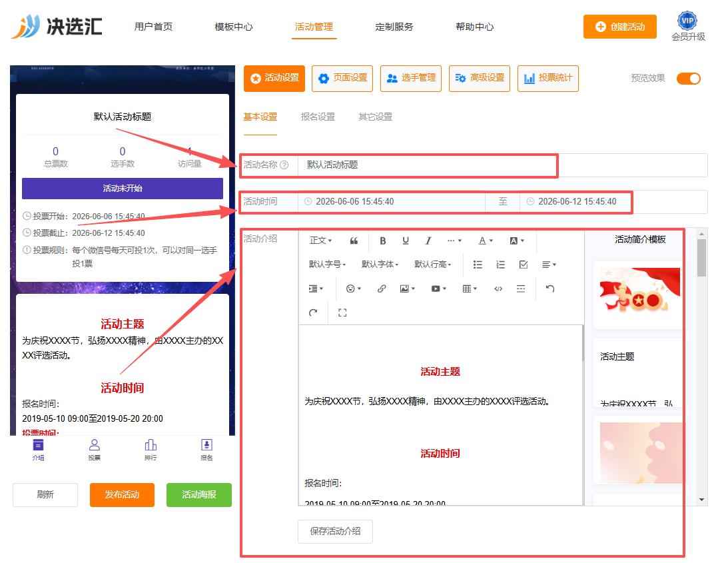
Task: Switch to the 其它设置 tab
Action: [x=375, y=117]
